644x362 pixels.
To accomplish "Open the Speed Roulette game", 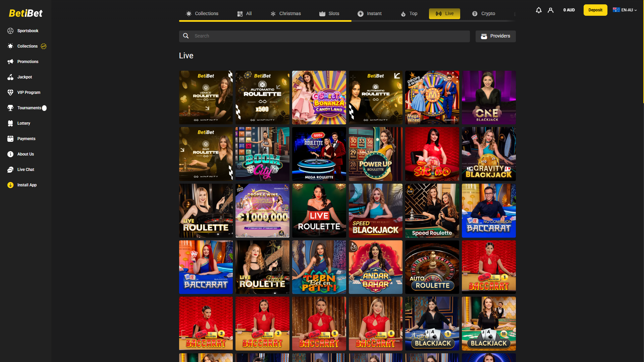I will (x=432, y=210).
